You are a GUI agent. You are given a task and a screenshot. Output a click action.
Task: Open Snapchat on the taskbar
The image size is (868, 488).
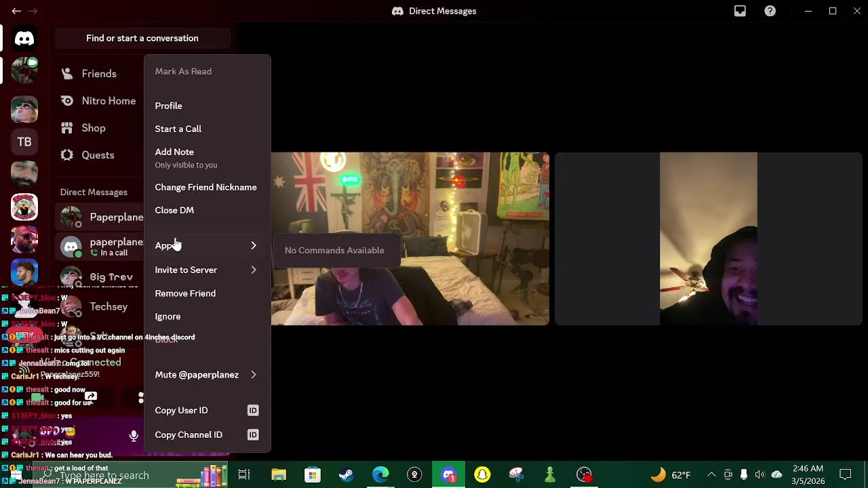coord(482,474)
